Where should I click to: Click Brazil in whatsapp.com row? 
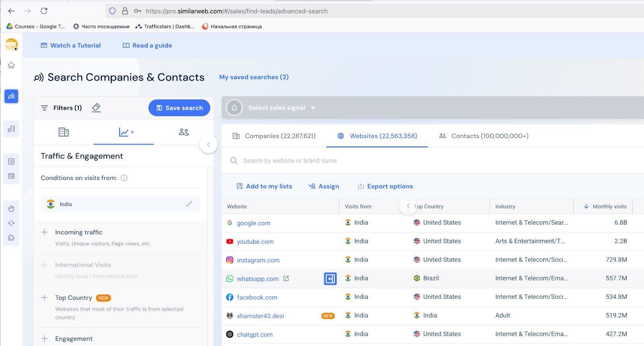pos(431,278)
